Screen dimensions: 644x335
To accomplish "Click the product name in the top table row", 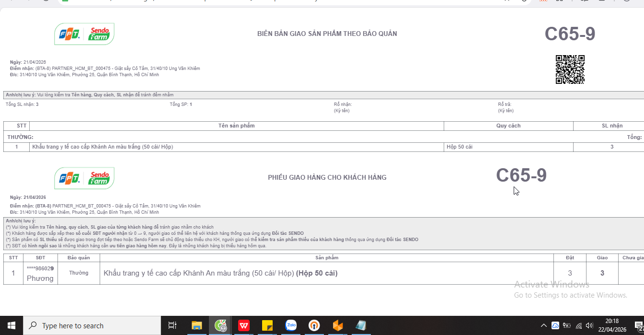I will tap(103, 147).
